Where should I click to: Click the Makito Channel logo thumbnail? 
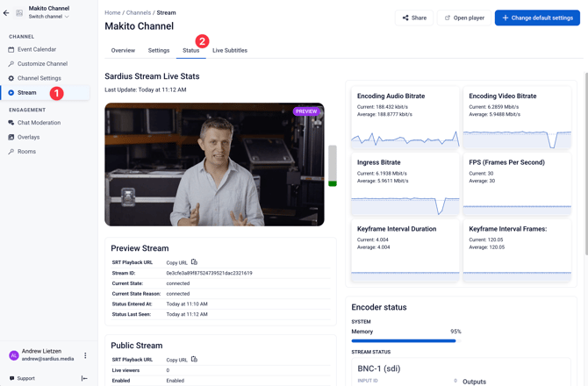click(19, 13)
